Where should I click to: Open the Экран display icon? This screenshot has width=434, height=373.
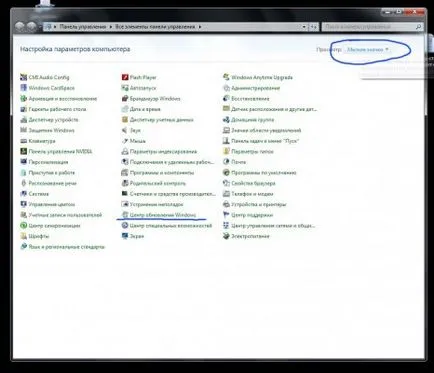coord(125,236)
